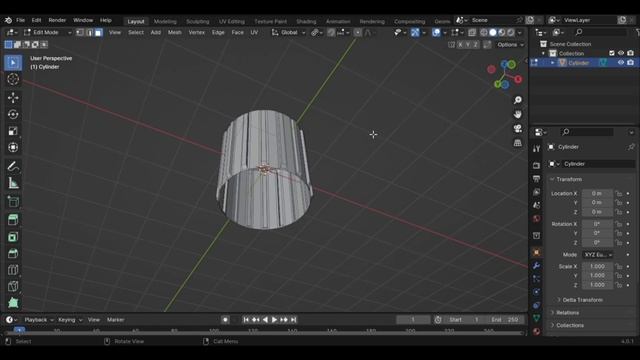The width and height of the screenshot is (640, 360).
Task: Enable face select mode
Action: [98, 32]
